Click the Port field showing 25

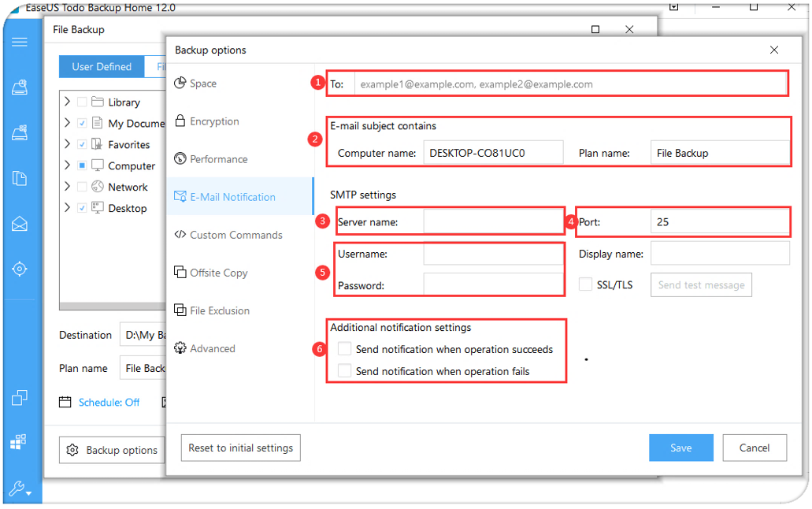pyautogui.click(x=720, y=222)
